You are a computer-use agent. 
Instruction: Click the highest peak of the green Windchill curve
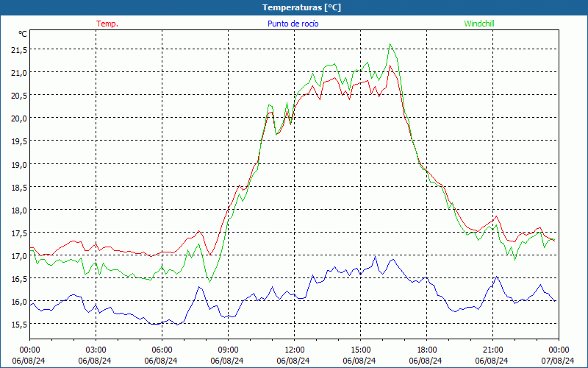(x=390, y=44)
